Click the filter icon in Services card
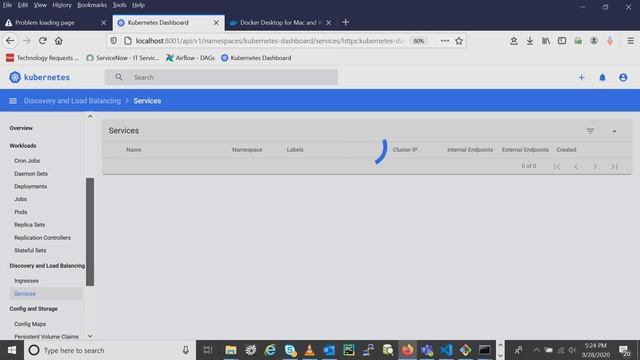This screenshot has height=360, width=640. [590, 131]
